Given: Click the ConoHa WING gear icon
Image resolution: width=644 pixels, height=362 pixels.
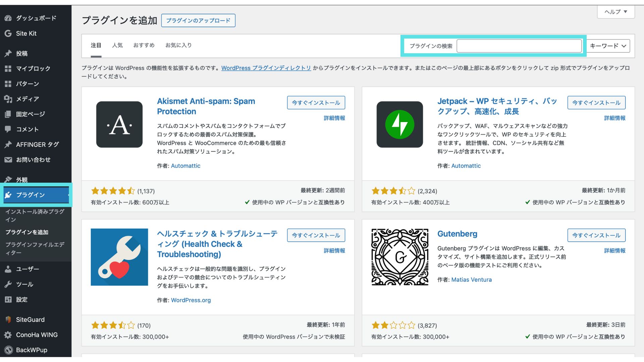Looking at the screenshot, I should point(8,335).
